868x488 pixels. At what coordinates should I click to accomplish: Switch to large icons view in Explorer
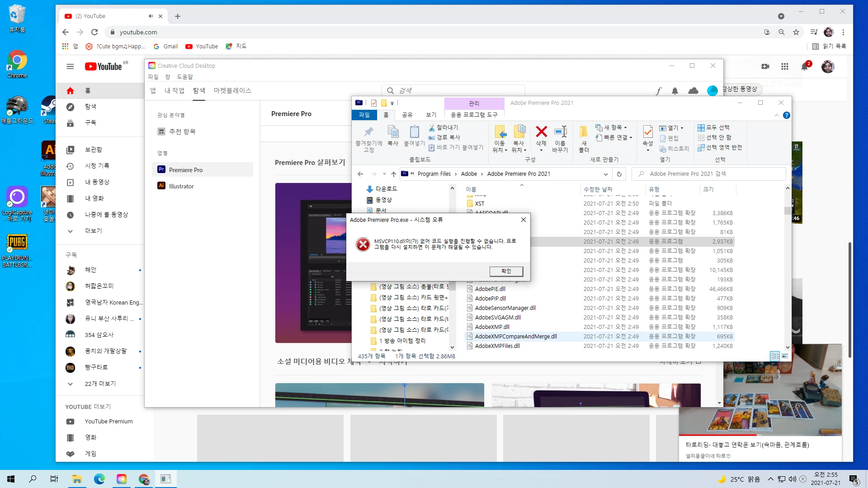click(785, 356)
